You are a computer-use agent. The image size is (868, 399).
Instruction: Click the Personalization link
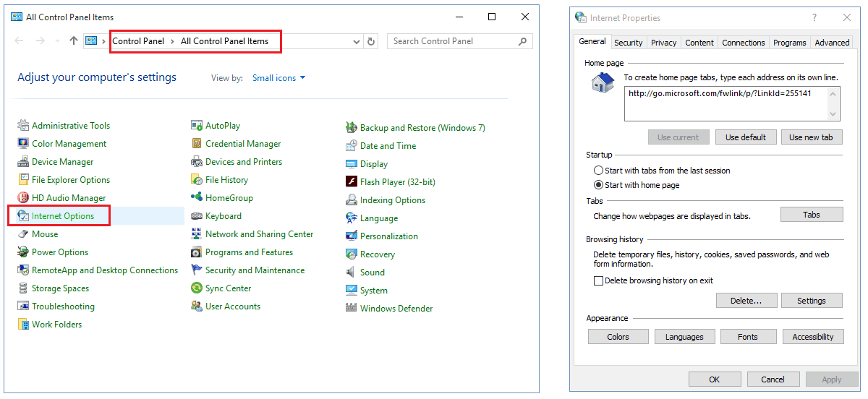tap(389, 236)
